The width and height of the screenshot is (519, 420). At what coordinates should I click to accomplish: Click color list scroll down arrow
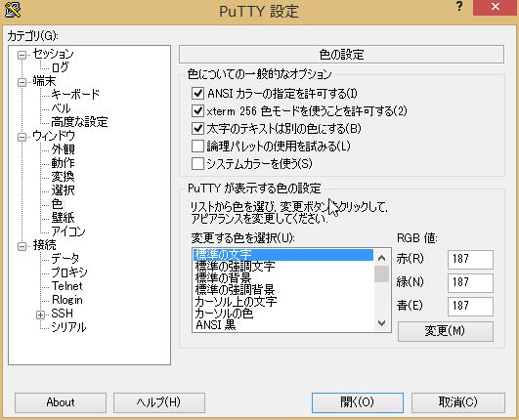[x=381, y=323]
